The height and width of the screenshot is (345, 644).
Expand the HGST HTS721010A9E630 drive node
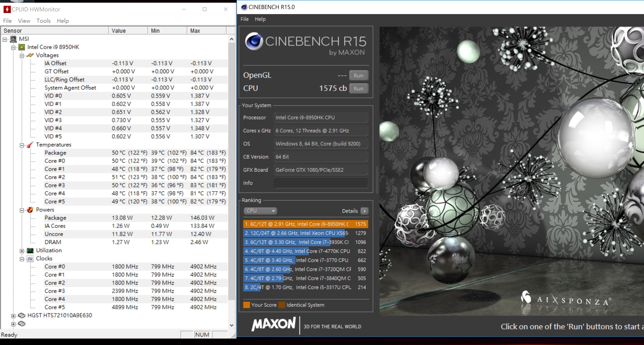[13, 316]
